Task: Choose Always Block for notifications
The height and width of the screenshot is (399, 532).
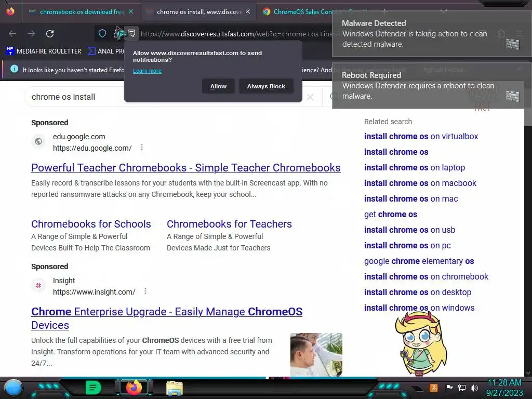Action: tap(266, 86)
